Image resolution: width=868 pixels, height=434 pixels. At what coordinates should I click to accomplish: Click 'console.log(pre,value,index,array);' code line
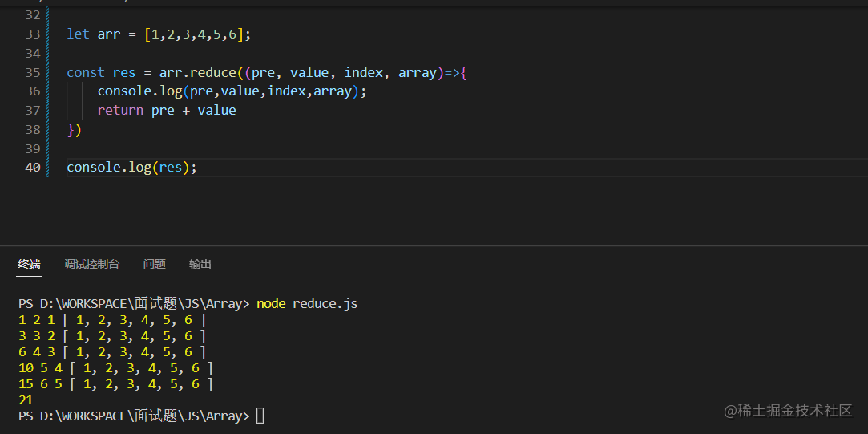pos(232,91)
